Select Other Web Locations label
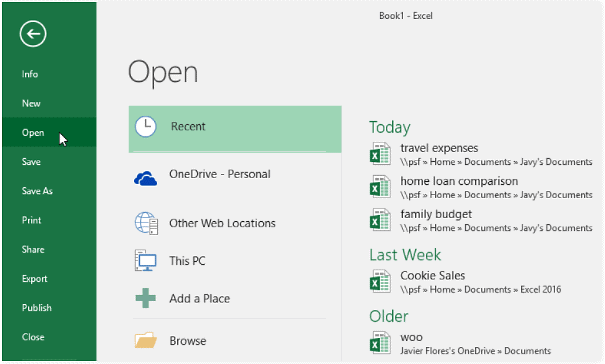Screen dimensions: 605x364 [x=222, y=223]
